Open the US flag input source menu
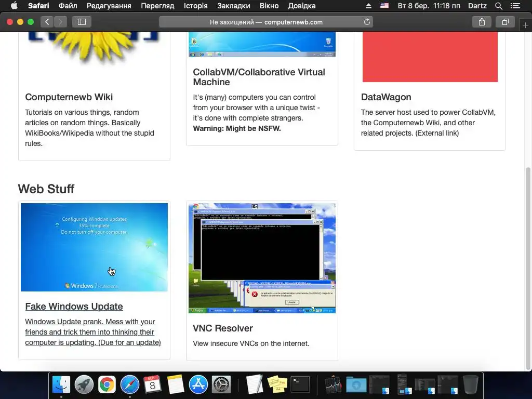532x399 pixels. pos(384,6)
